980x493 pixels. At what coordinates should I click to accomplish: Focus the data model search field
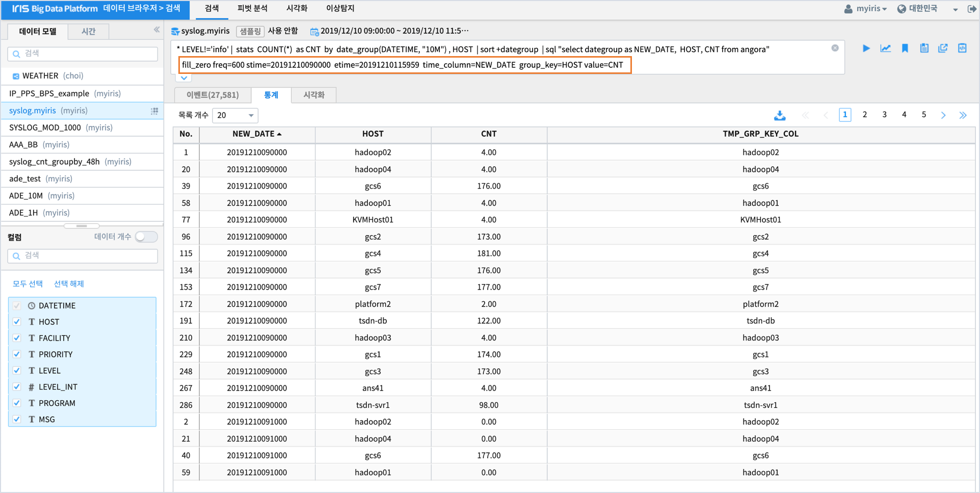[x=83, y=54]
